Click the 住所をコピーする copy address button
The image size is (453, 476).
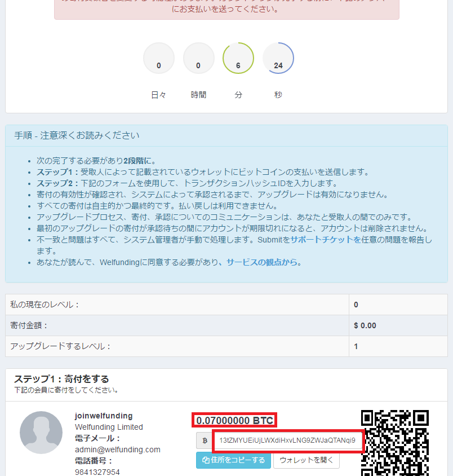pos(233,460)
